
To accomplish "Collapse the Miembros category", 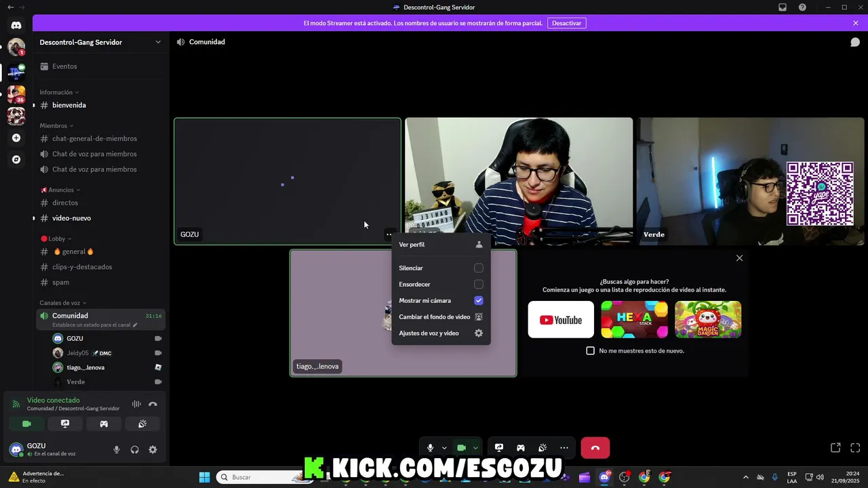I will coord(56,125).
